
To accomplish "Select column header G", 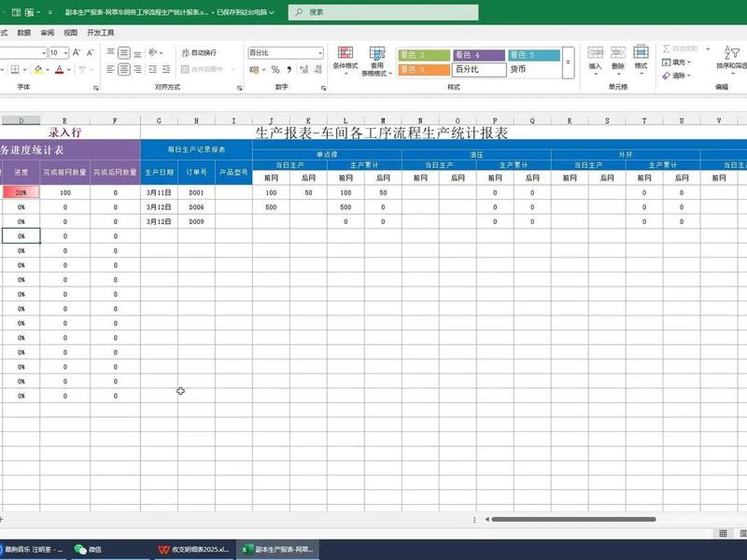I will tap(159, 120).
